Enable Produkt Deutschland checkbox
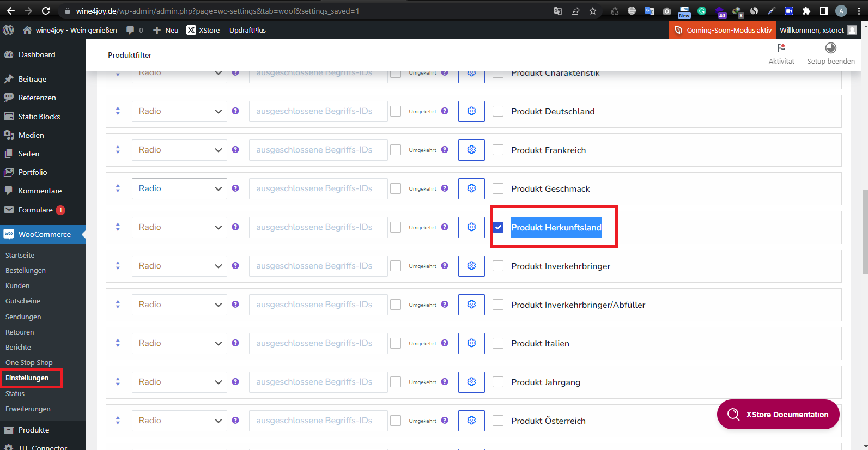This screenshot has height=450, width=868. (x=498, y=111)
